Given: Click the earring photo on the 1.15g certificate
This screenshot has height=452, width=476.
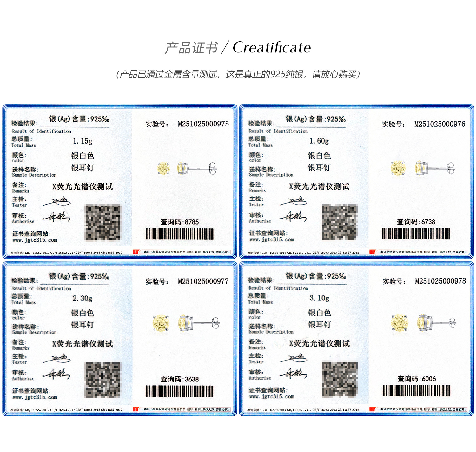Looking at the screenshot, I should coord(187,168).
